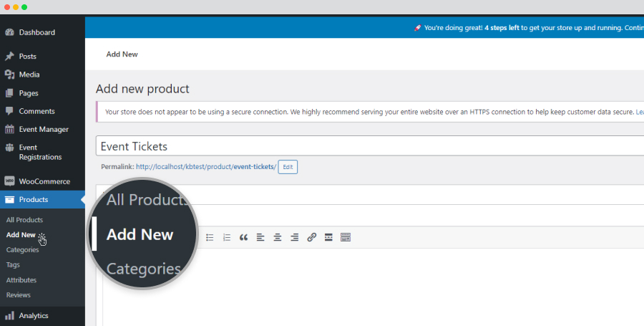Open the event-tickets permalink

click(x=206, y=167)
